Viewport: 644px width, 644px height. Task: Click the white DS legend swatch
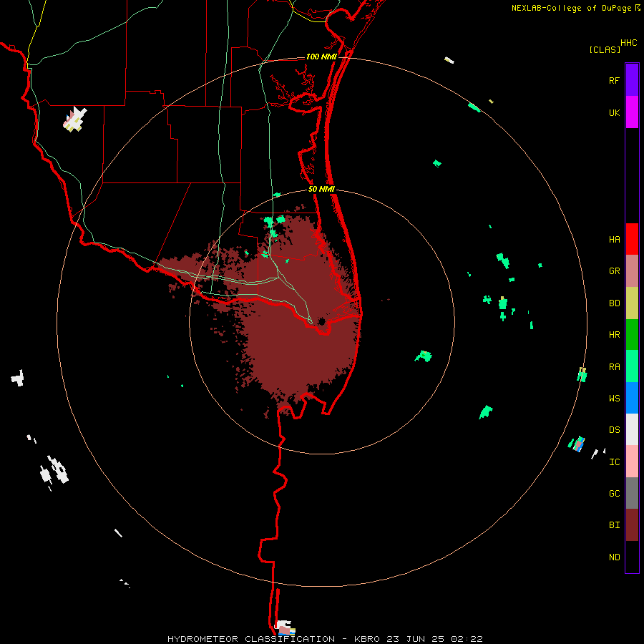coord(632,429)
